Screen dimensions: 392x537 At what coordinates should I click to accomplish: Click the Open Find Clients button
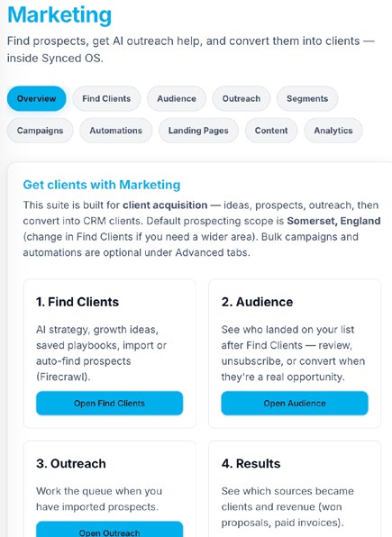pos(110,403)
